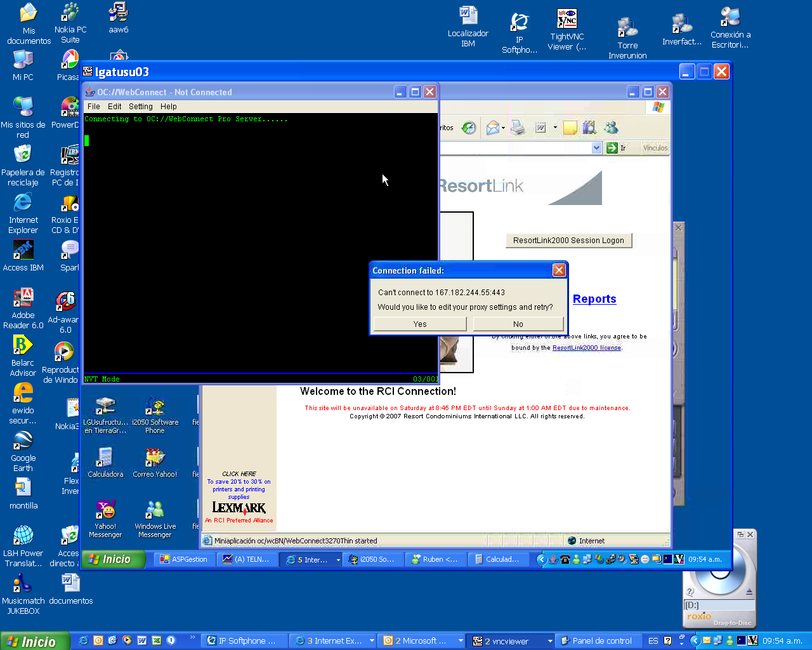Launch Internet Explorer from the Quick Launch bar
This screenshot has height=650, width=812.
pyautogui.click(x=84, y=640)
